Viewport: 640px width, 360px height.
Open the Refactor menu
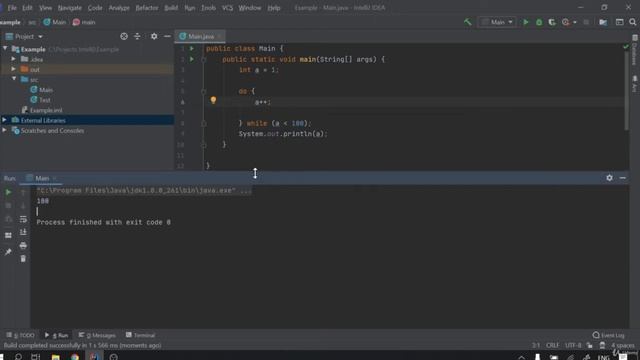coord(147,8)
